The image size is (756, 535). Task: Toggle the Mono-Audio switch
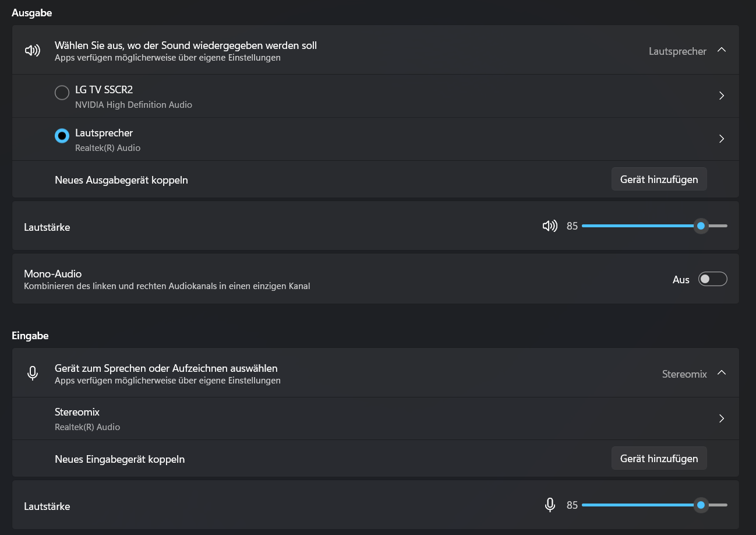(712, 279)
